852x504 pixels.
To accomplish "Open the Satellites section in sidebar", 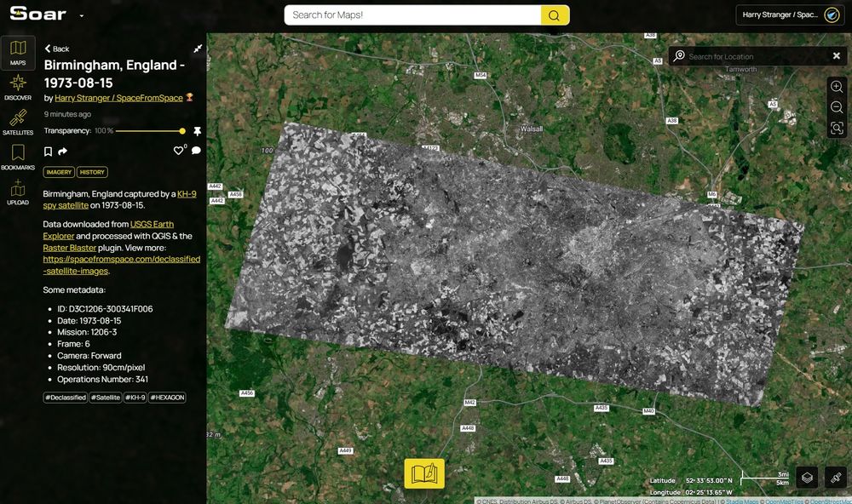I will [18, 123].
